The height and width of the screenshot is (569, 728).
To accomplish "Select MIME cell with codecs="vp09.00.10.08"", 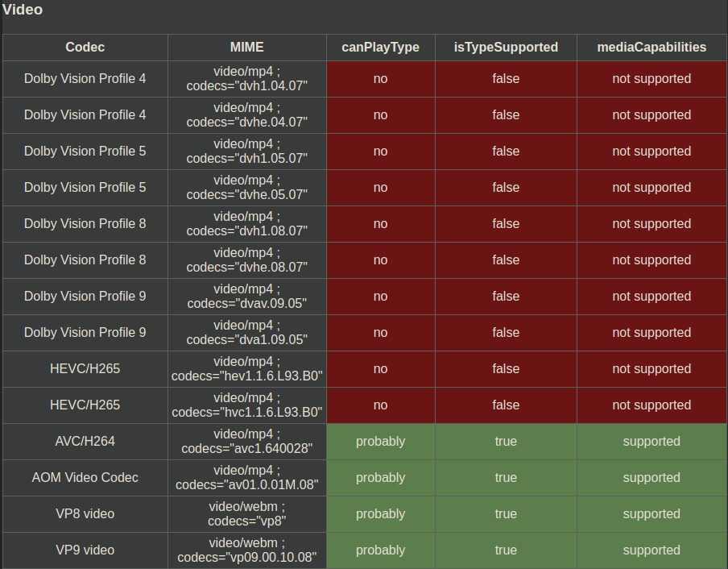I will coord(247,550).
